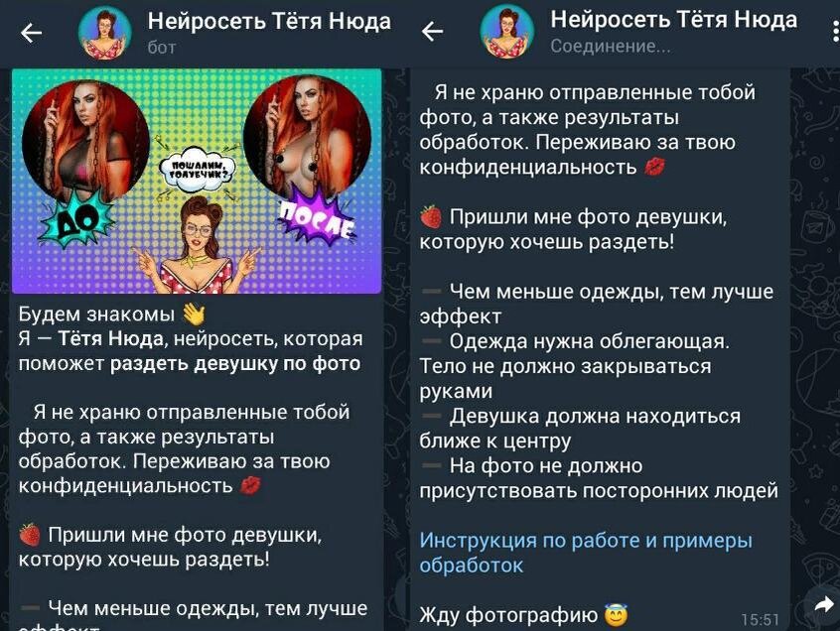This screenshot has height=631, width=840.
Task: Tap the 'ДО' badge on promo image
Action: (x=76, y=221)
